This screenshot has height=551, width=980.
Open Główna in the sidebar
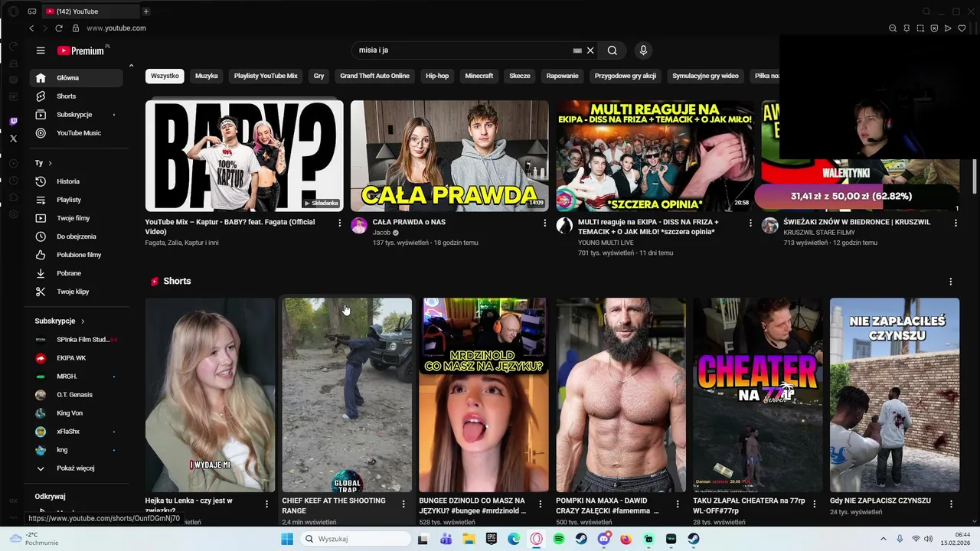pyautogui.click(x=76, y=78)
